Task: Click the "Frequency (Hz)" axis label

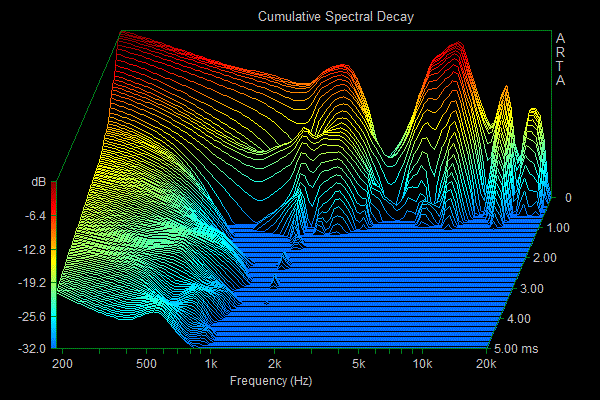Action: 271,381
